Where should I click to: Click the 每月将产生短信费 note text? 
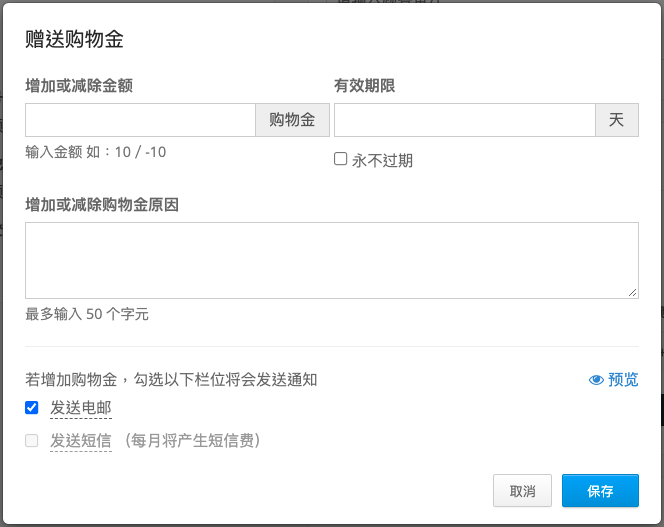tap(193, 441)
